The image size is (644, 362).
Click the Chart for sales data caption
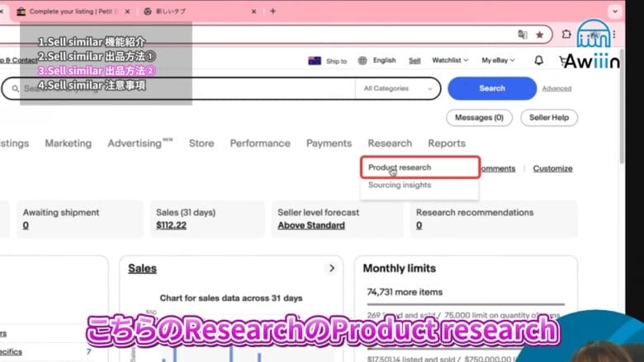(231, 298)
